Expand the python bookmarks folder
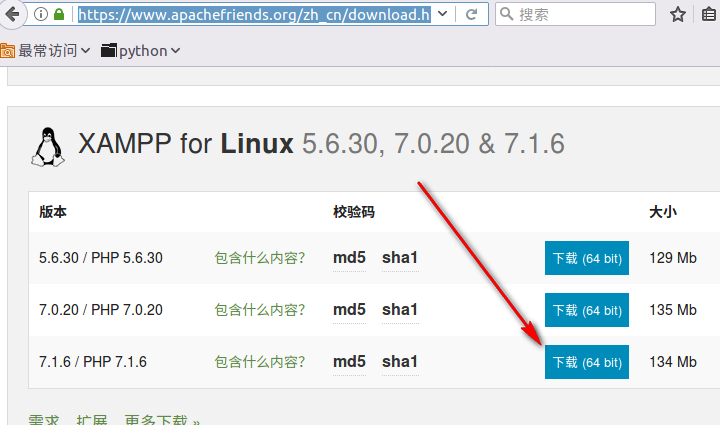The width and height of the screenshot is (720, 425). click(x=141, y=50)
